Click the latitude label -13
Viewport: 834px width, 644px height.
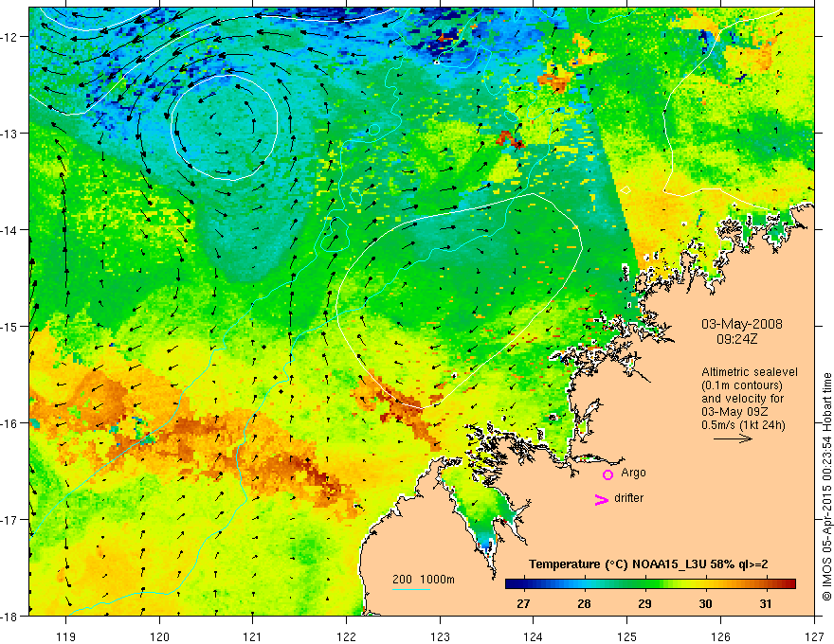tap(10, 133)
